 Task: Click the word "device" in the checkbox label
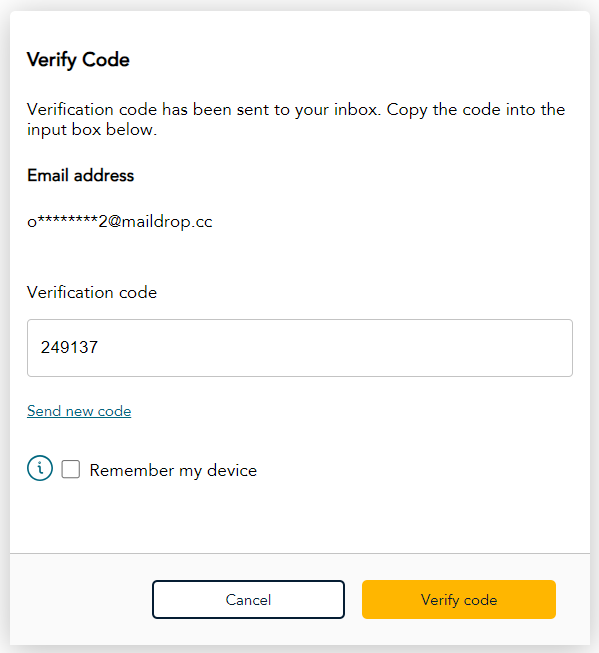click(x=232, y=471)
